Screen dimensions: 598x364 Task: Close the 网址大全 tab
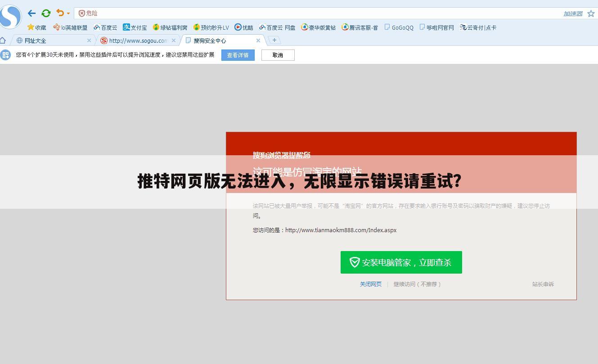coord(89,40)
